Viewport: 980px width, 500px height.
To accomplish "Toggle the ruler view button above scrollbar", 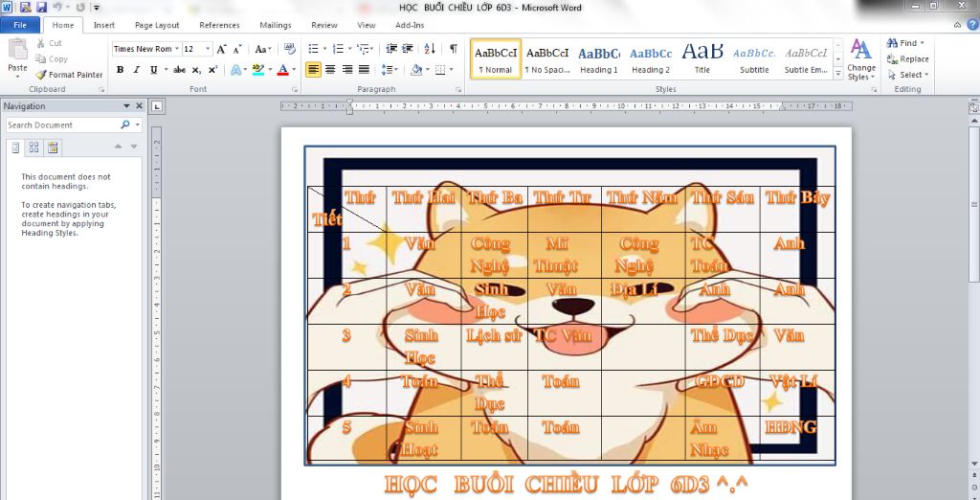I will tap(973, 107).
